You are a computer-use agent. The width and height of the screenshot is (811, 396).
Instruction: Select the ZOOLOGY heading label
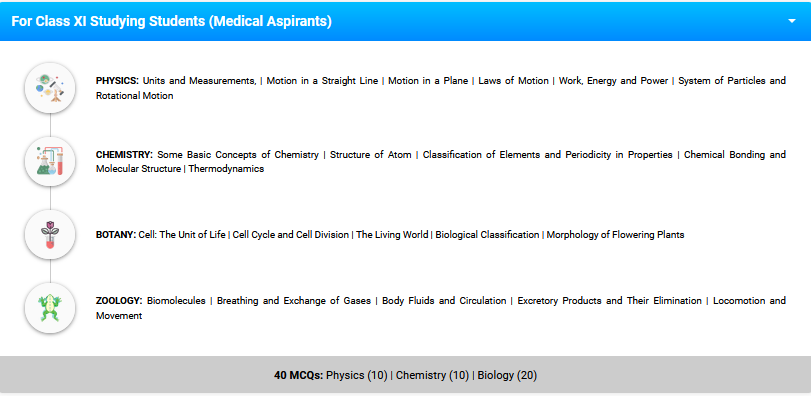pyautogui.click(x=119, y=301)
